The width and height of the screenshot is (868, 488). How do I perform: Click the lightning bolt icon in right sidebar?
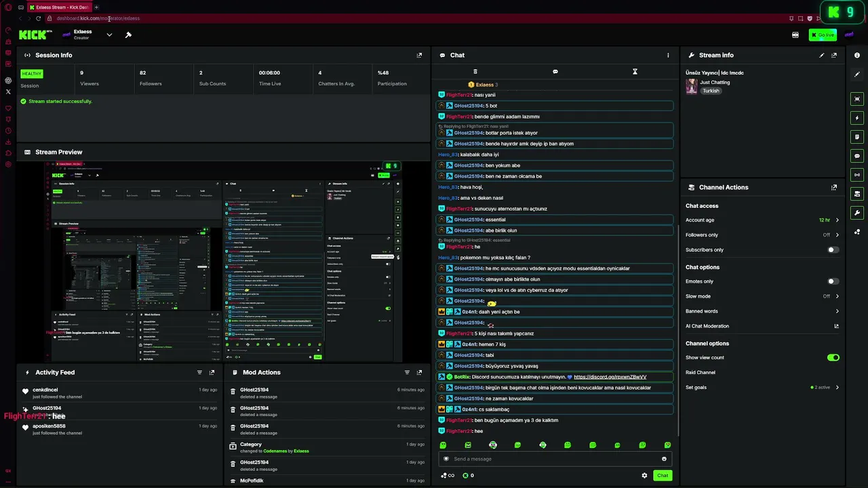857,118
